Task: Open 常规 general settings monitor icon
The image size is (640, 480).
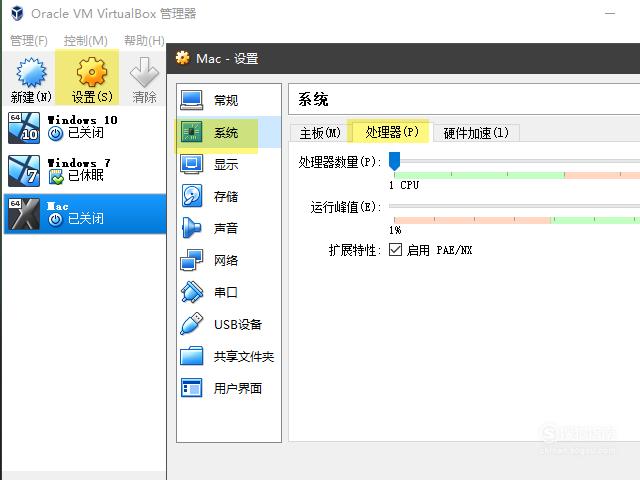Action: [191, 100]
